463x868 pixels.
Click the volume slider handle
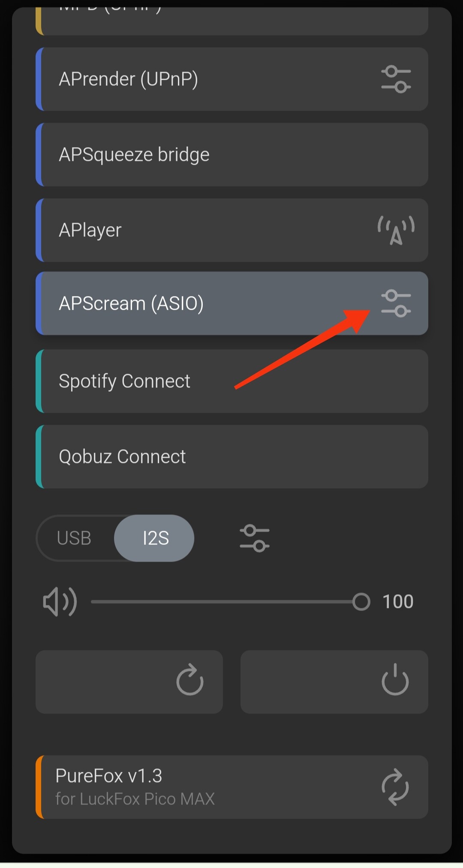(x=361, y=602)
